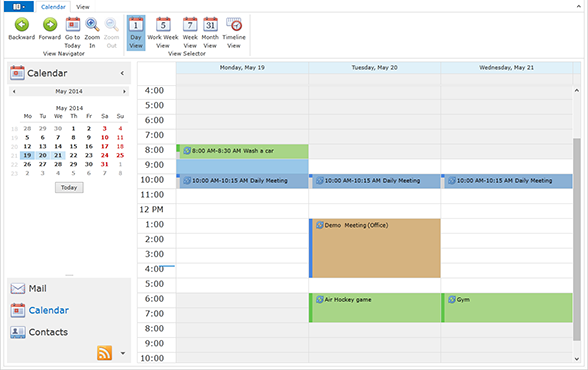588x370 pixels.
Task: Collapse the ribbon with the top-right arrow
Action: (579, 6)
